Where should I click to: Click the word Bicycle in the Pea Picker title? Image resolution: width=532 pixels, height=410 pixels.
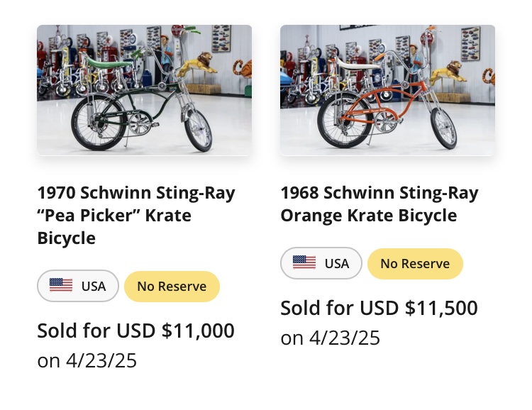(x=67, y=238)
